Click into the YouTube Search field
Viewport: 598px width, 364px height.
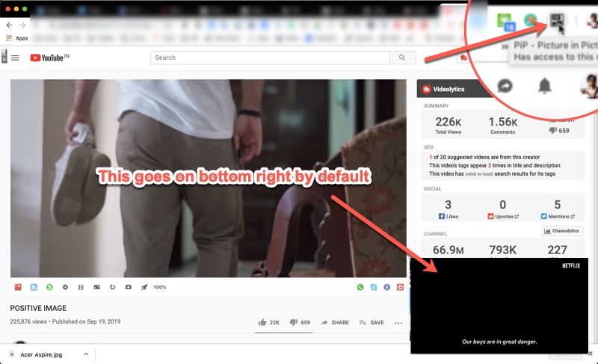270,58
